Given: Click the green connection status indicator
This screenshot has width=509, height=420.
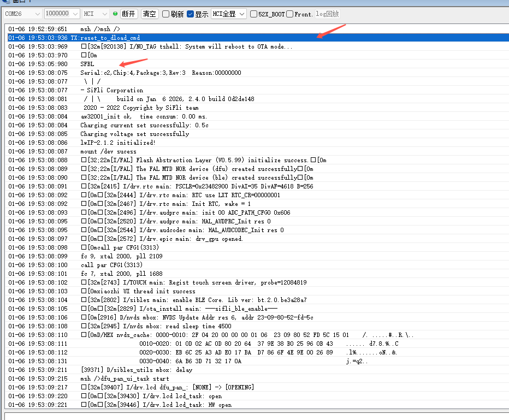Looking at the screenshot, I should tap(115, 14).
